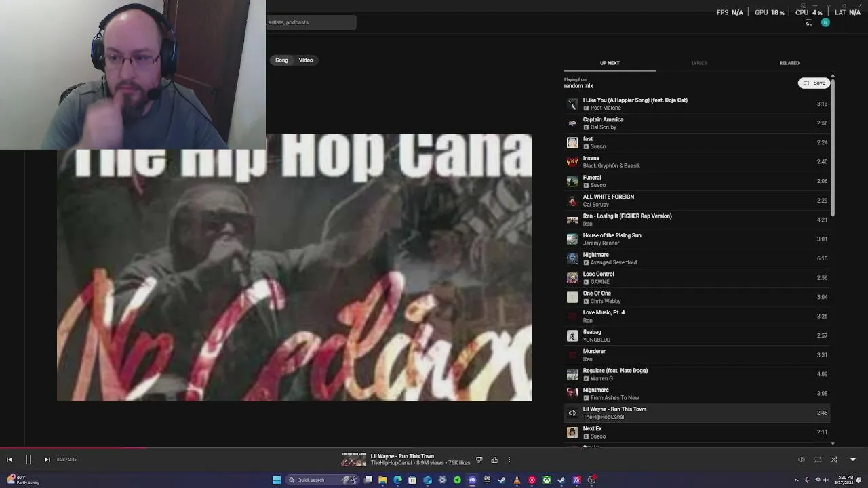Image resolution: width=868 pixels, height=488 pixels.
Task: Play Insane by Black Gryph0n & Baasik
Action: tap(696, 162)
